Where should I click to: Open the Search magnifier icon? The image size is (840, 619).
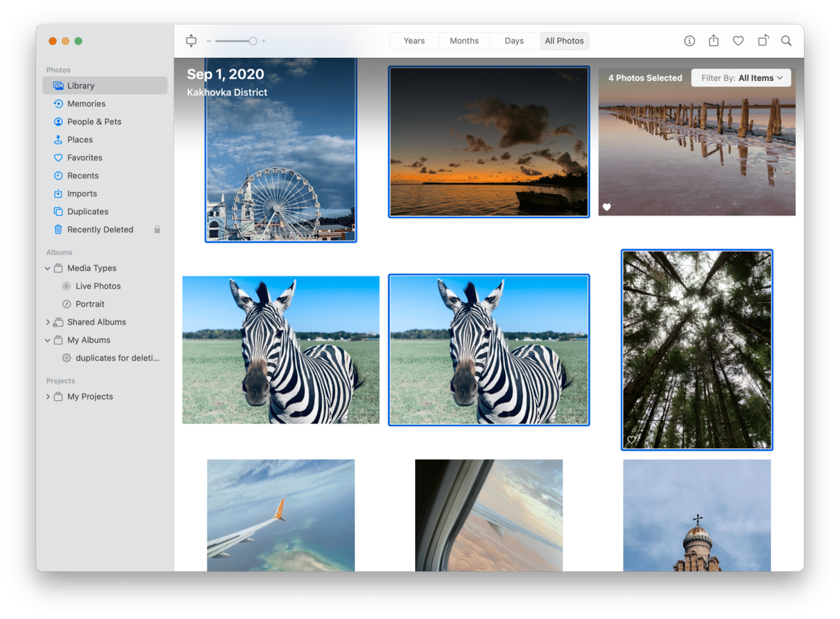[786, 41]
